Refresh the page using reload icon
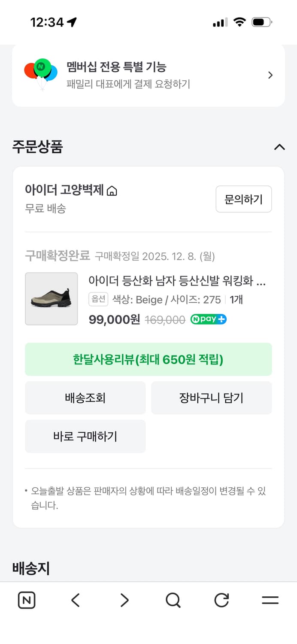 pyautogui.click(x=221, y=601)
